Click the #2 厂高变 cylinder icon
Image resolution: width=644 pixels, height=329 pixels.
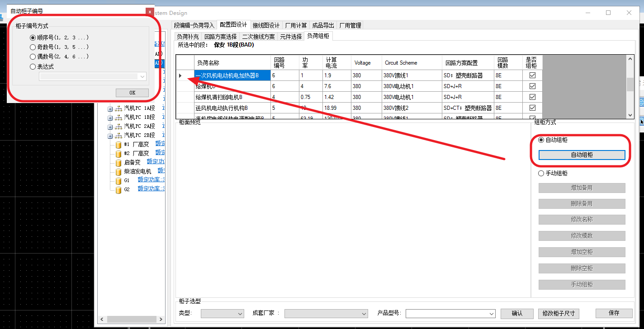click(x=118, y=154)
